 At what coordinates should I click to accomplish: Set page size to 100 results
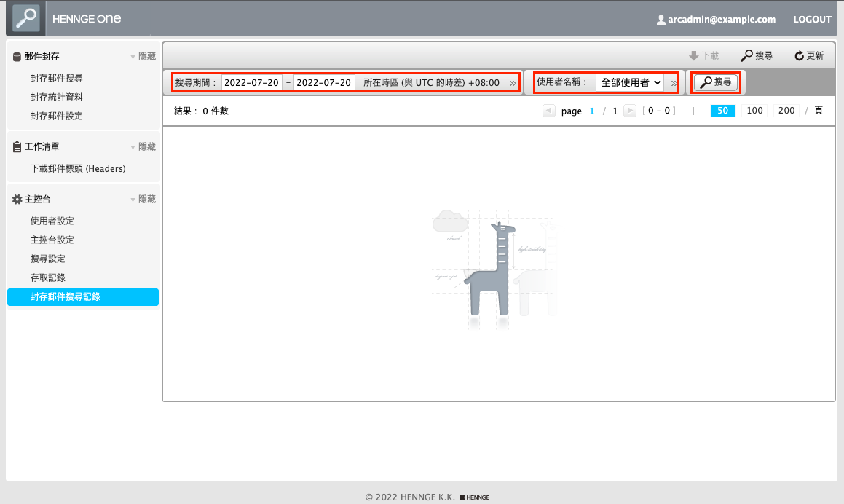(x=754, y=111)
